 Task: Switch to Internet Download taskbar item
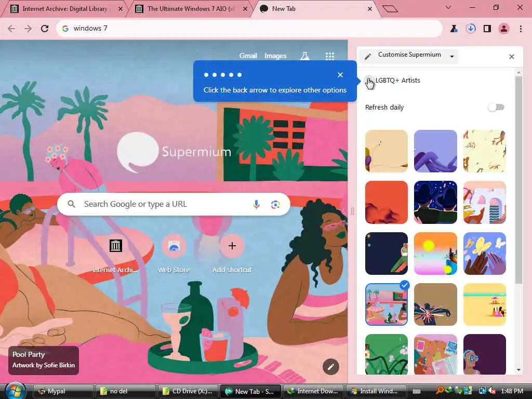[x=312, y=391]
